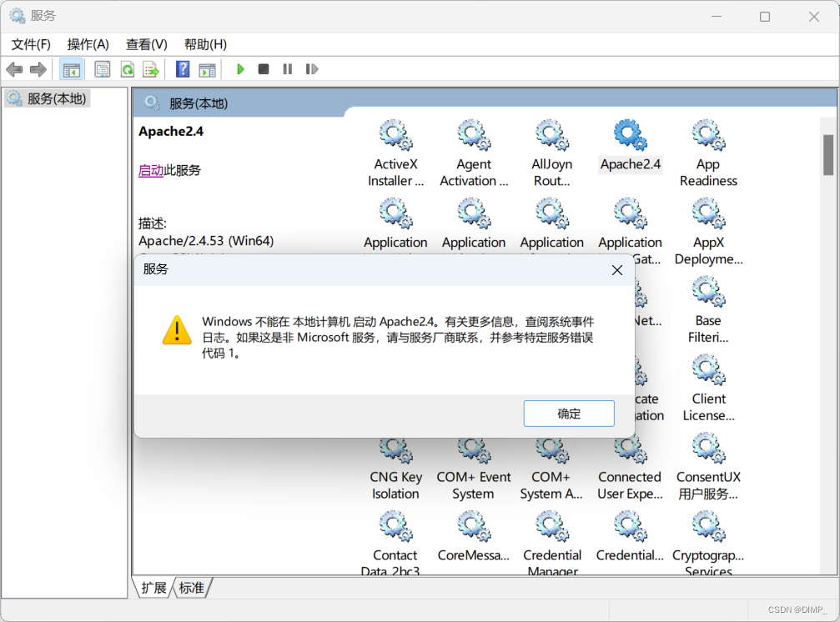
Task: Click the pause service icon
Action: point(287,69)
